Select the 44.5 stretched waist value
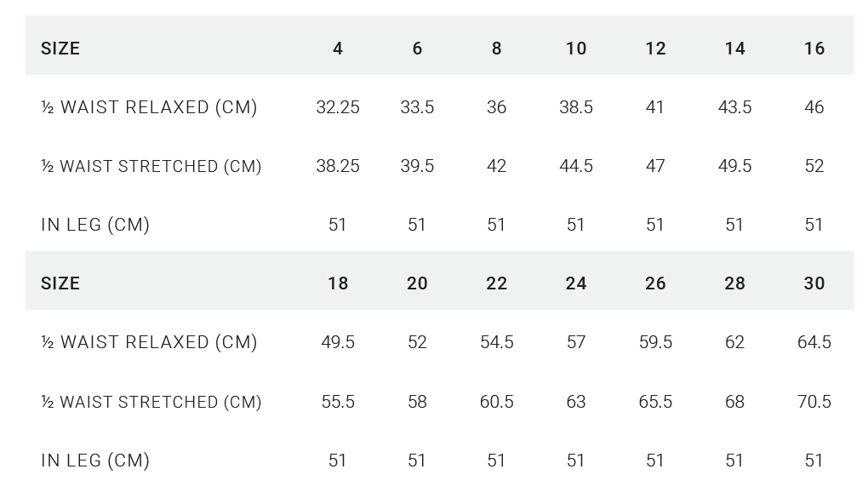 (576, 166)
